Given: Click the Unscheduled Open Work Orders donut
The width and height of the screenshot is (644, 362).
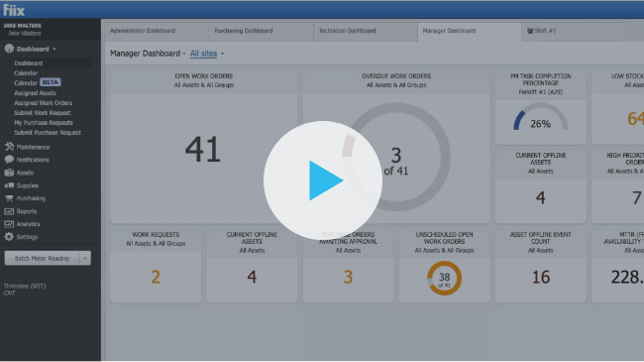Looking at the screenshot, I should click(x=445, y=278).
